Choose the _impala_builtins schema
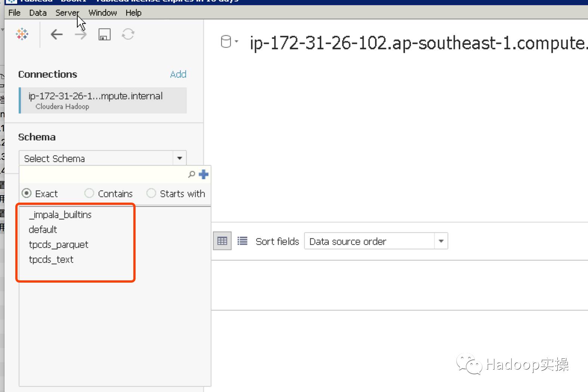The width and height of the screenshot is (588, 392). click(x=60, y=215)
